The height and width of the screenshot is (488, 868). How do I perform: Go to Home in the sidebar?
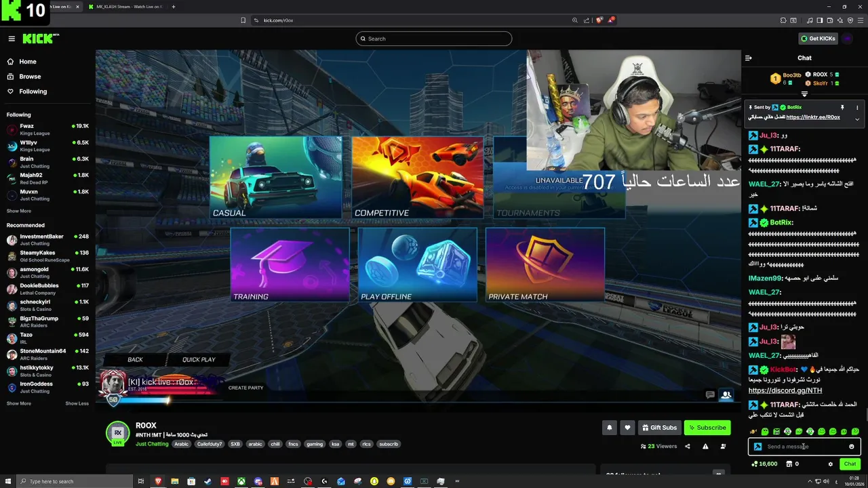[x=28, y=62]
